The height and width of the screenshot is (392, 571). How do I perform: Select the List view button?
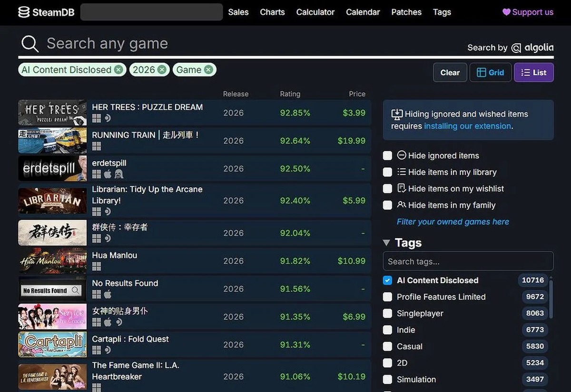[x=534, y=73]
